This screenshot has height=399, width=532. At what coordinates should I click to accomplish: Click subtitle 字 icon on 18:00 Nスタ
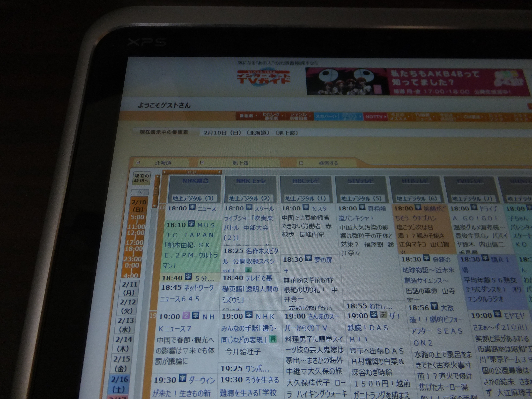(306, 207)
